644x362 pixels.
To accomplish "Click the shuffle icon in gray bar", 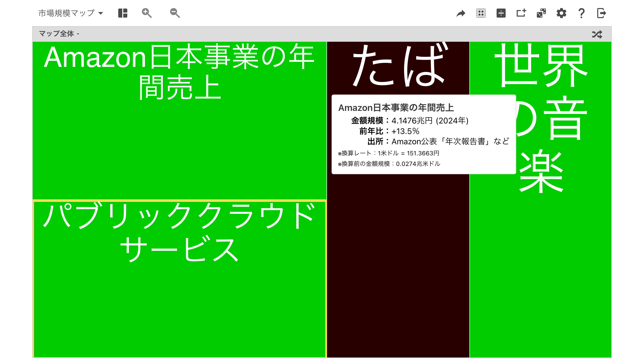I will (x=597, y=34).
